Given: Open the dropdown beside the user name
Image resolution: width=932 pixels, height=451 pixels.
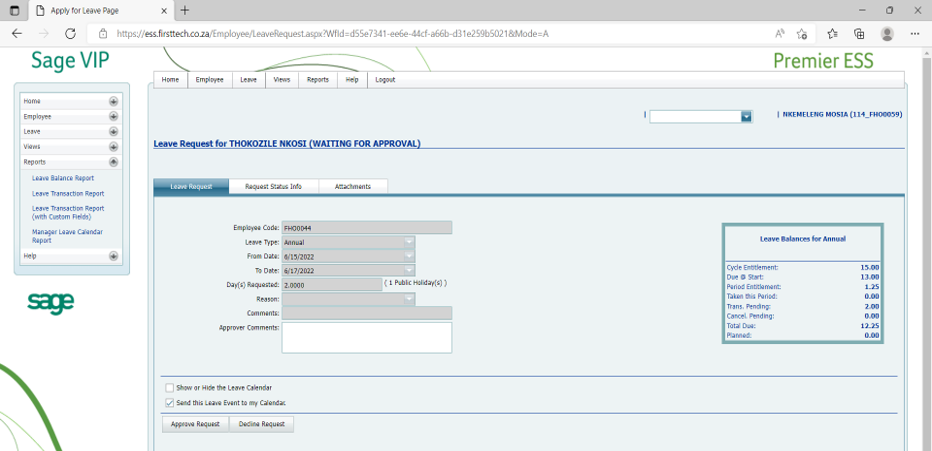Looking at the screenshot, I should point(746,117).
